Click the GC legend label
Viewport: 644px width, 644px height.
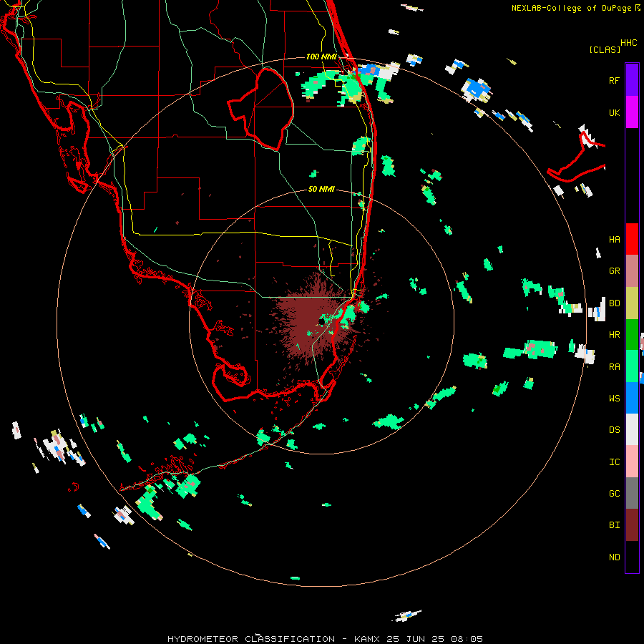(615, 493)
